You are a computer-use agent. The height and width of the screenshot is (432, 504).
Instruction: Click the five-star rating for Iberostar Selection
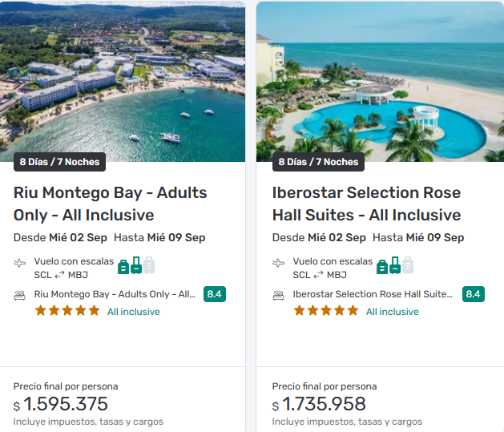[326, 311]
